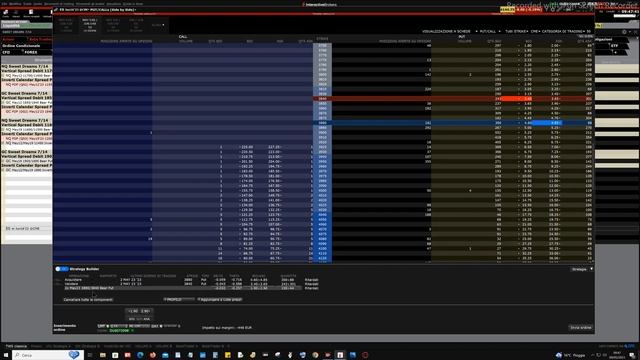
Task: Select Vertical Spread Debit 190 list entry
Action: [x=27, y=156]
